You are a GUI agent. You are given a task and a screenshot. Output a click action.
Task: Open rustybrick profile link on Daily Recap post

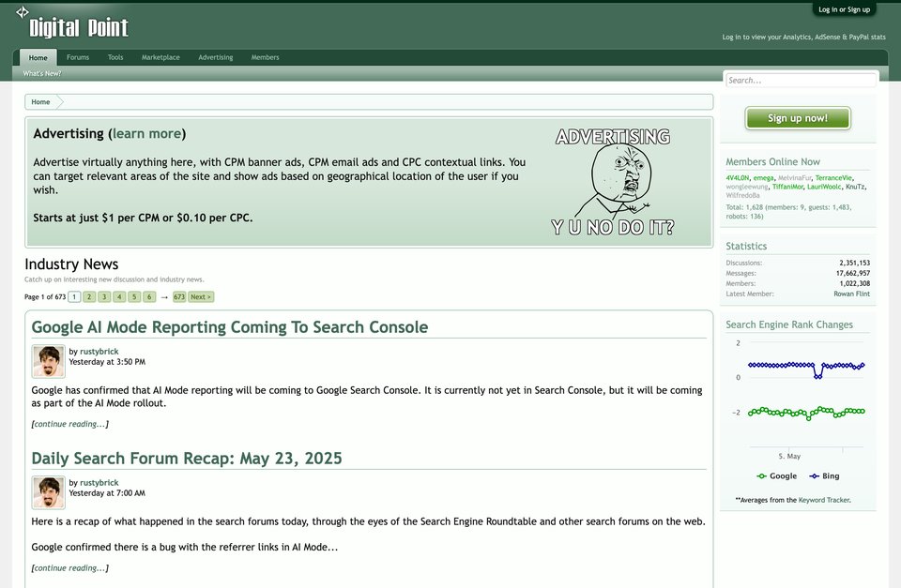pos(99,483)
